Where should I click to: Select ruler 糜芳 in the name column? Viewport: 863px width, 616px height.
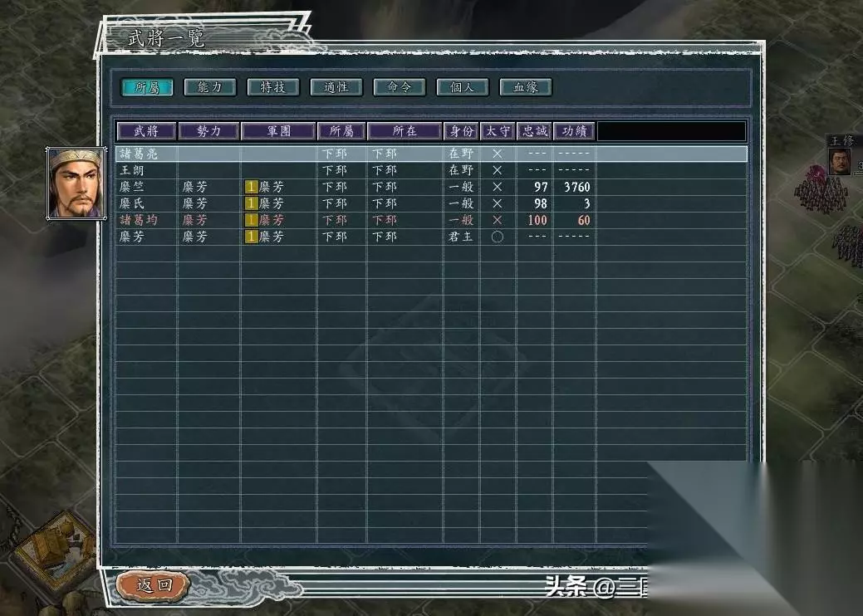(132, 237)
